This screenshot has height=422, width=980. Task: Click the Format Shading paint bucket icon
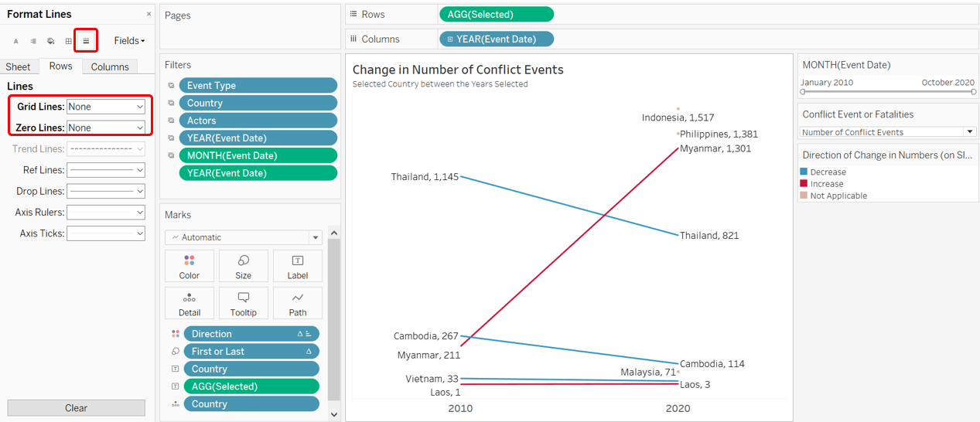pos(51,41)
